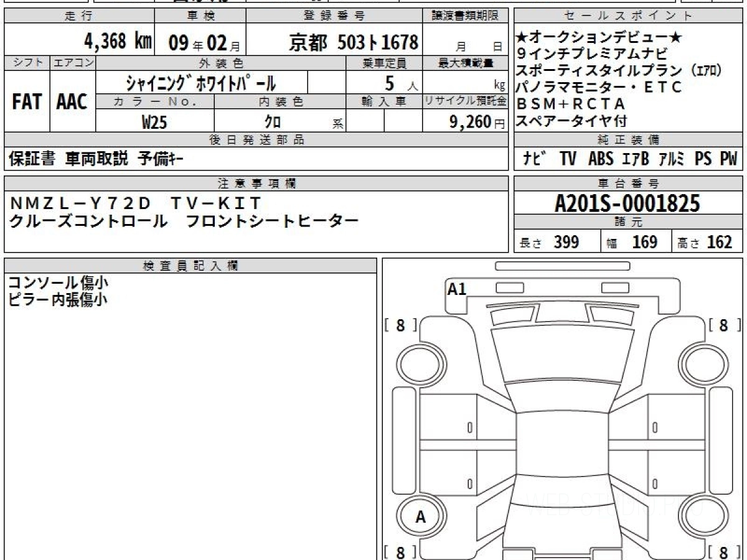This screenshot has height=560, width=747.
Task: Click chassis number A201S-0001825
Action: click(627, 203)
